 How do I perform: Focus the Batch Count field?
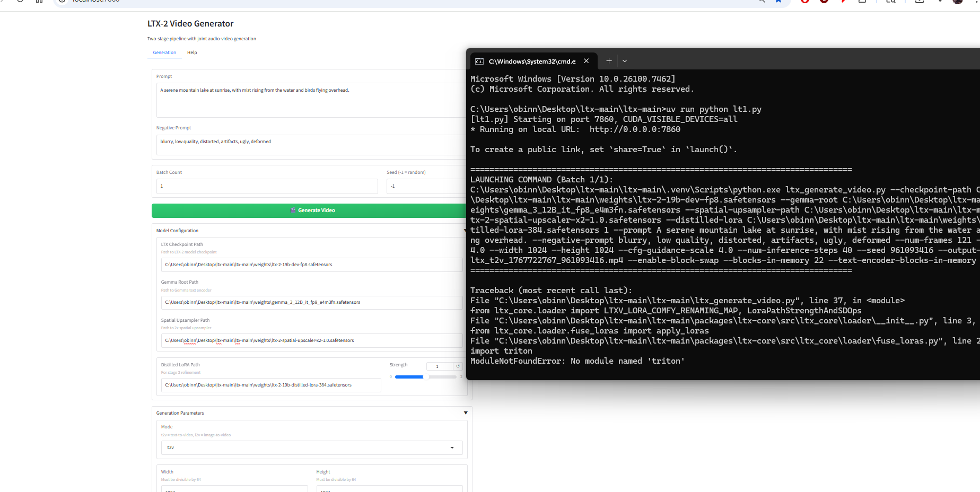tap(267, 186)
